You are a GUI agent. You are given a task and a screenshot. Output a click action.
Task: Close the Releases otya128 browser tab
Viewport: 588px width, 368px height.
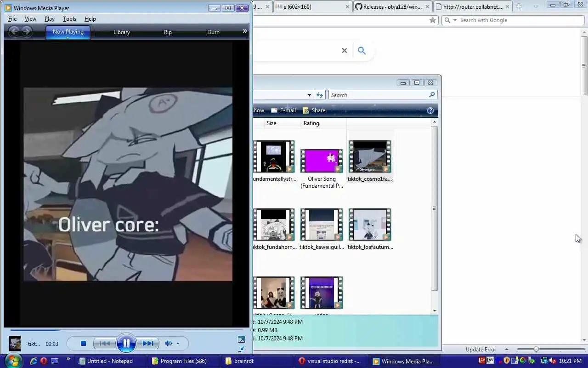pos(428,6)
